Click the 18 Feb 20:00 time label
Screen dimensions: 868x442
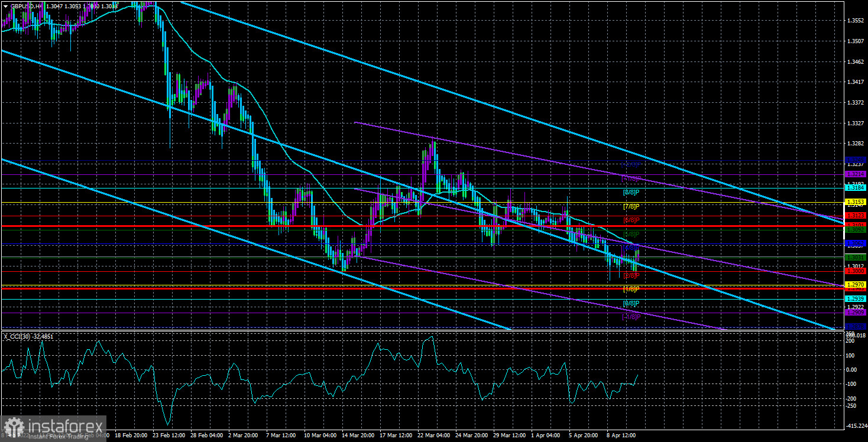click(131, 435)
